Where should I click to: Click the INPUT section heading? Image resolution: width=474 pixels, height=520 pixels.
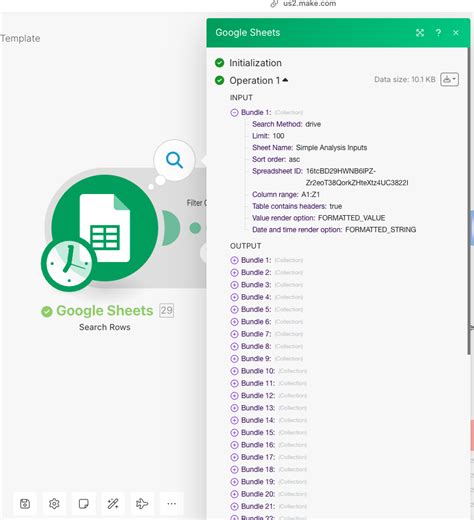click(x=241, y=98)
